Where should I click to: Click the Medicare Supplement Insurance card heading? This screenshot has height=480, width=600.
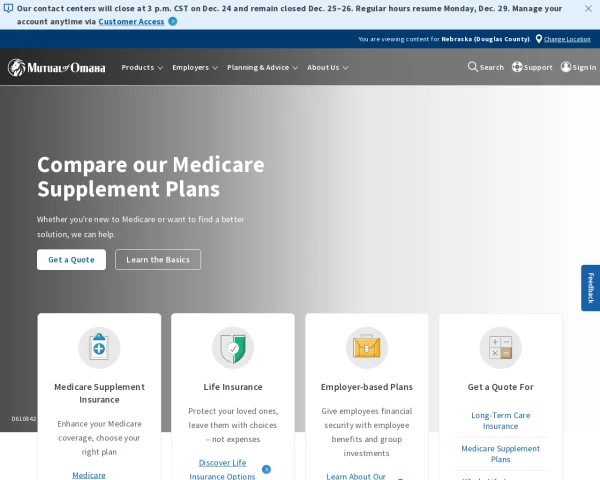pos(99,393)
